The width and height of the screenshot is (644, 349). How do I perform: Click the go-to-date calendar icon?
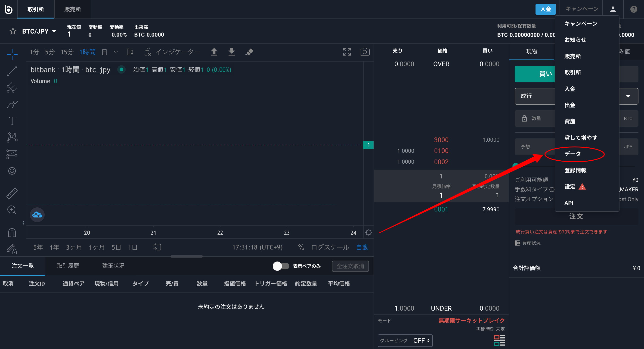[157, 247]
